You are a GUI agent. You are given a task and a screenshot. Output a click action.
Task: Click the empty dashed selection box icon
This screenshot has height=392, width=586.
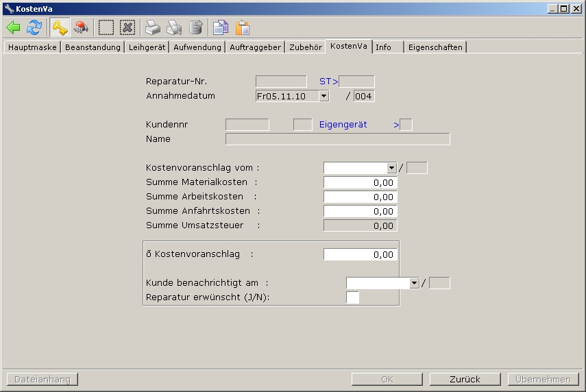106,27
